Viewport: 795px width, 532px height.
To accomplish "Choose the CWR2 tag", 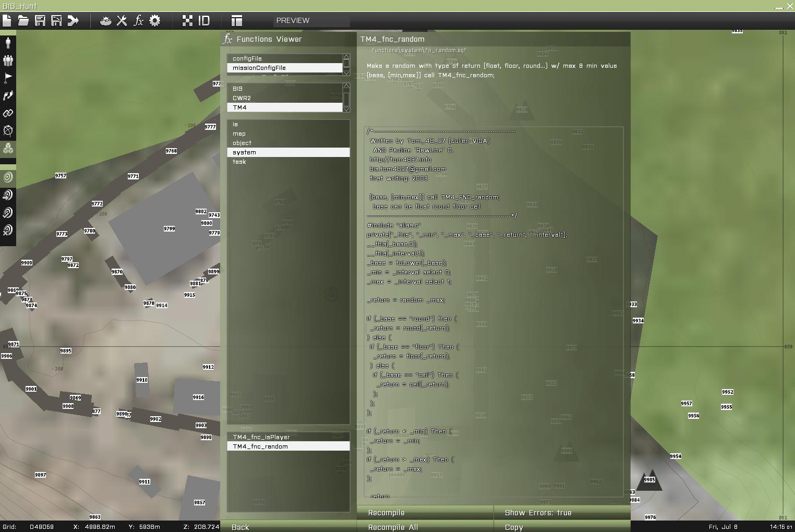I will 285,98.
